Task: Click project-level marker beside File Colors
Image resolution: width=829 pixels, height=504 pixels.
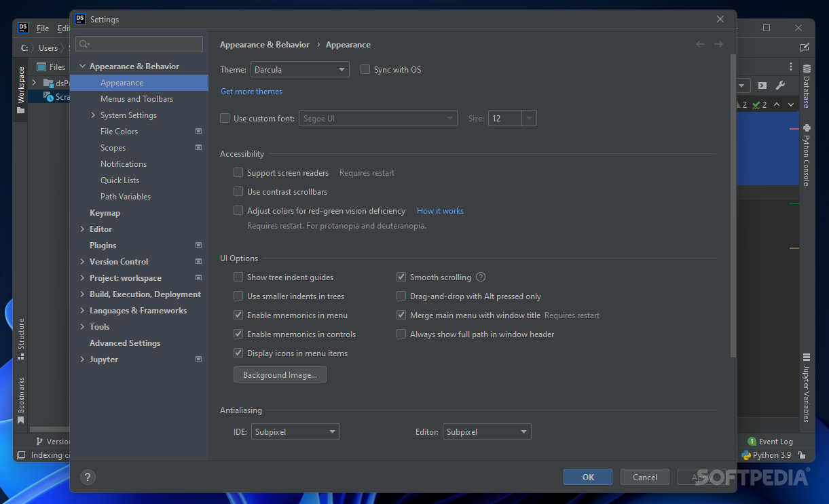Action: pos(198,131)
